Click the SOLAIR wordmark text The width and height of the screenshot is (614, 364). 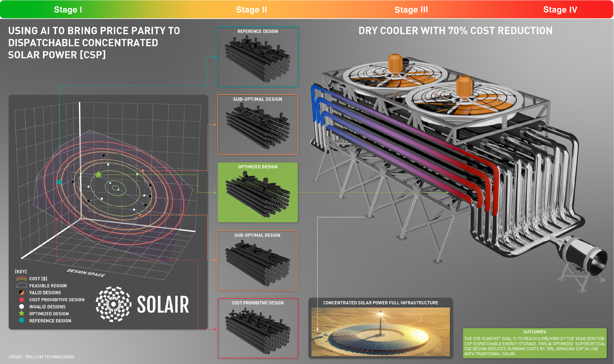(x=163, y=304)
